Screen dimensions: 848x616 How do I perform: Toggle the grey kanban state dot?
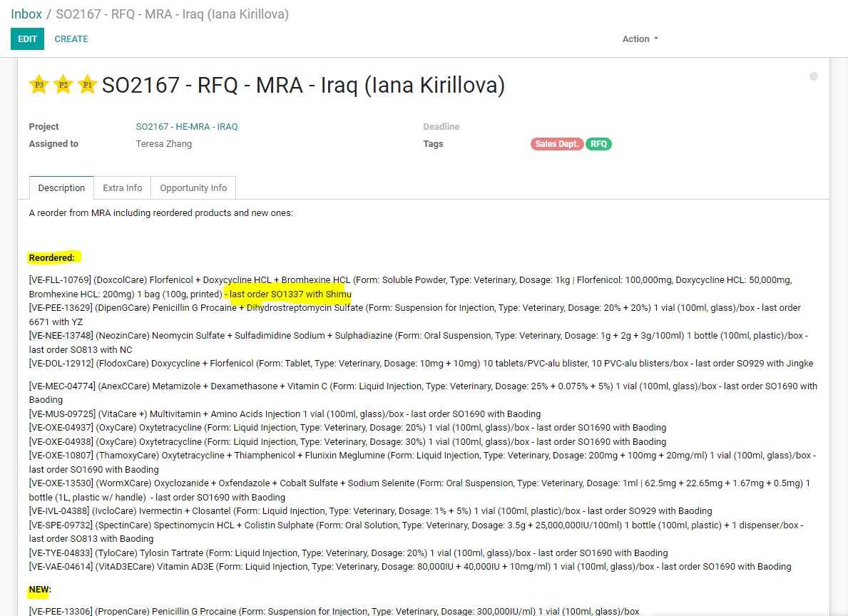[x=813, y=76]
